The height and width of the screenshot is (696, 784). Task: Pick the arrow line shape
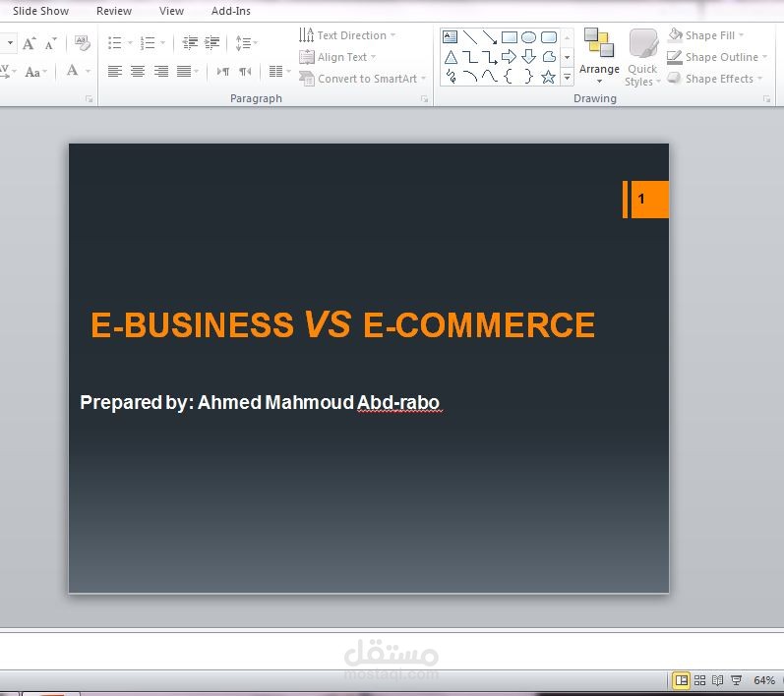[x=490, y=37]
